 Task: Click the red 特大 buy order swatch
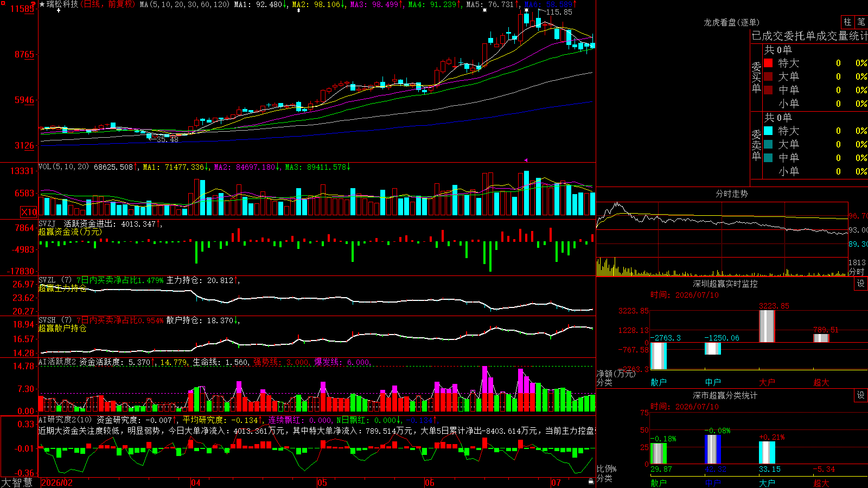pos(768,63)
